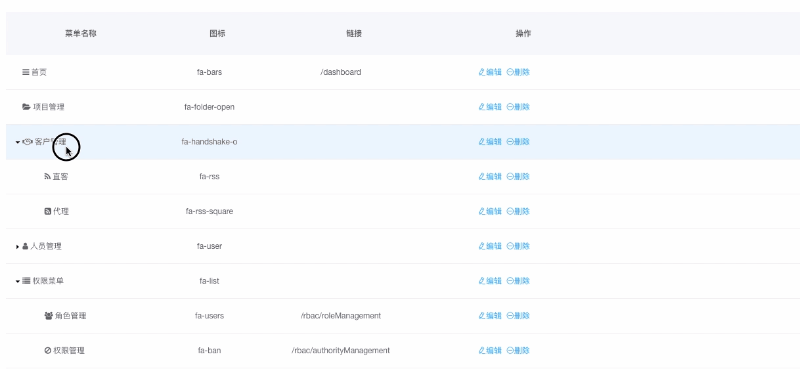Edit the 角色管理 row
Viewport: 800px width, 369px height.
(490, 316)
